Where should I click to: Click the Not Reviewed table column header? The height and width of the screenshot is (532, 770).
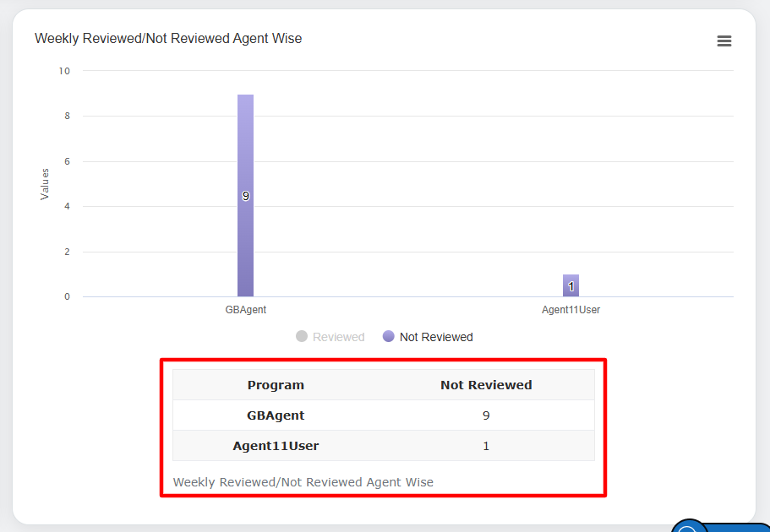(486, 385)
